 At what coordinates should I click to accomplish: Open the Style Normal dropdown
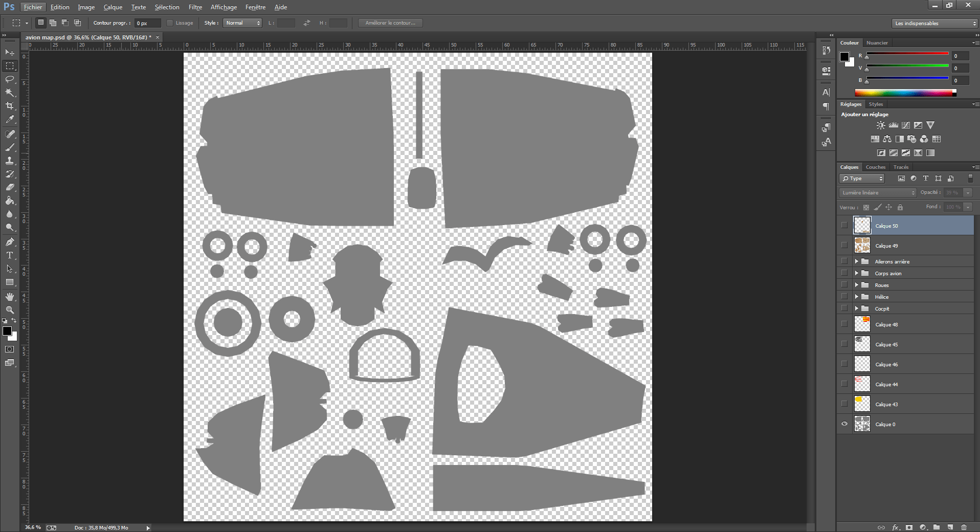pyautogui.click(x=242, y=23)
